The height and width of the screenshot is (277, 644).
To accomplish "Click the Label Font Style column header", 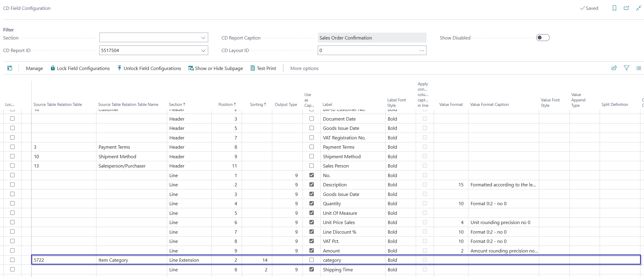I will click(x=396, y=103).
